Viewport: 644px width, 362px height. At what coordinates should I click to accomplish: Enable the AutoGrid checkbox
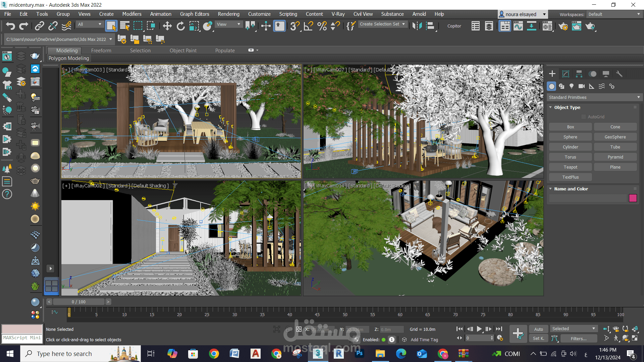[x=584, y=117]
